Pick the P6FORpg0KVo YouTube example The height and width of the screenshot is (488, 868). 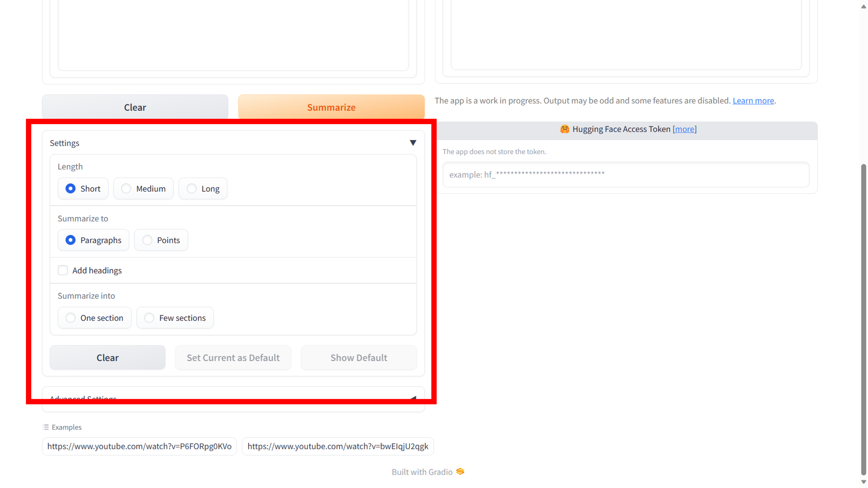tap(139, 446)
